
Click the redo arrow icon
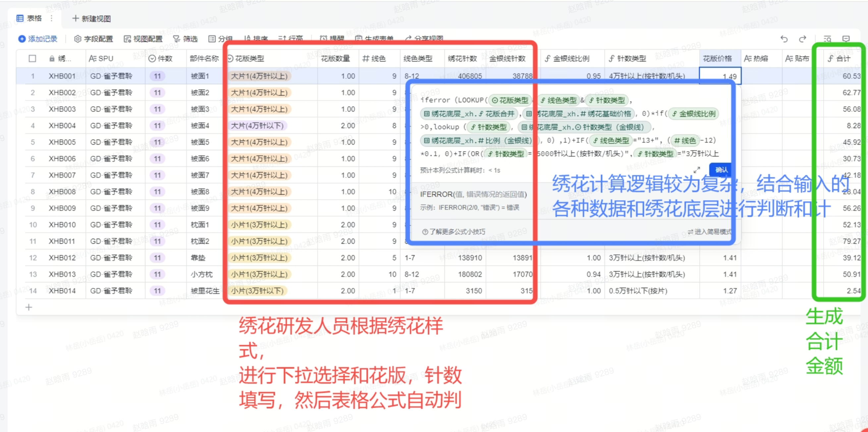(802, 39)
